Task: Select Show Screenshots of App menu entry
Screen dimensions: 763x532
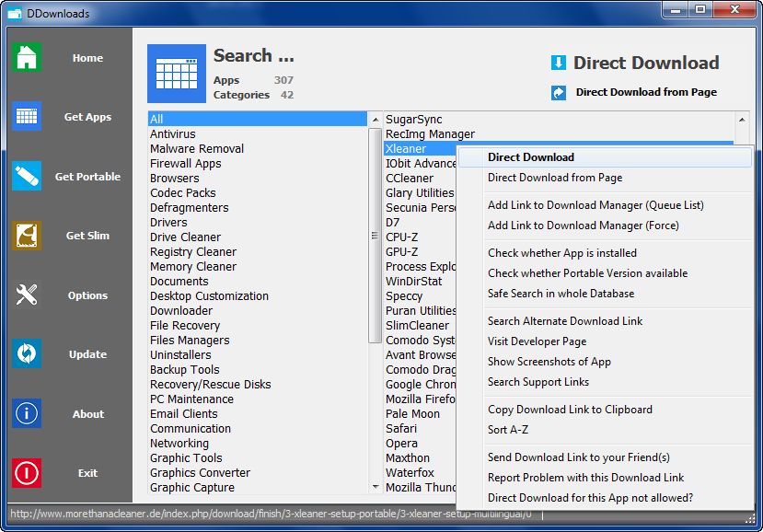Action: 549,362
